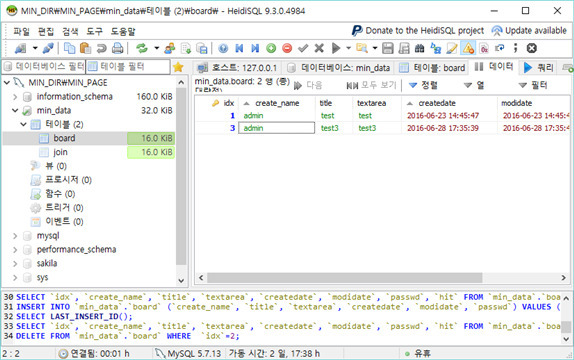
Task: Toggle the warning stop-on-errors icon
Action: click(x=468, y=48)
